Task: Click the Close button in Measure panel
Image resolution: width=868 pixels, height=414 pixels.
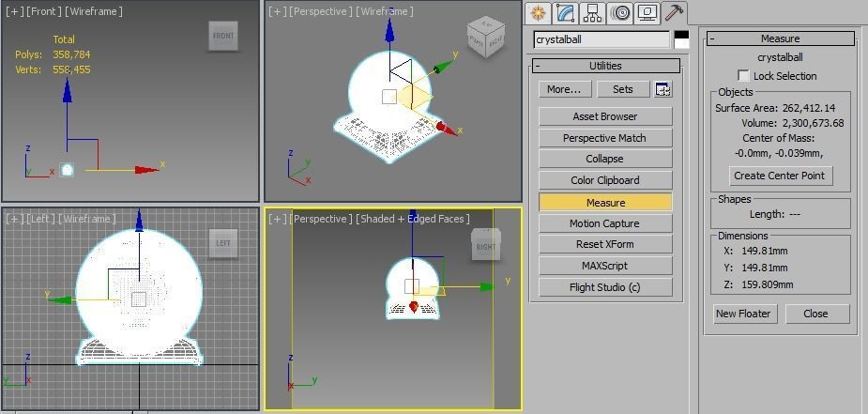Action: (815, 314)
